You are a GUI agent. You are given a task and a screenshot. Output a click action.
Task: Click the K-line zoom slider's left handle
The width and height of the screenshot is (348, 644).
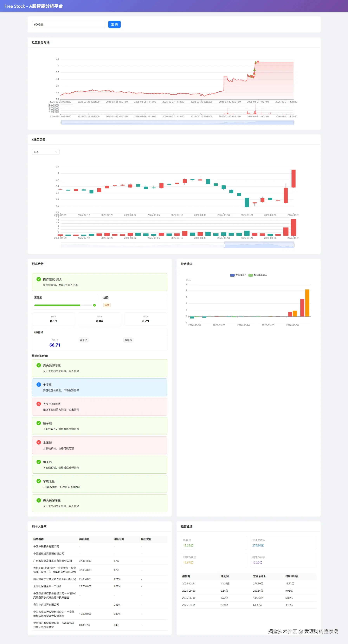(x=224, y=246)
